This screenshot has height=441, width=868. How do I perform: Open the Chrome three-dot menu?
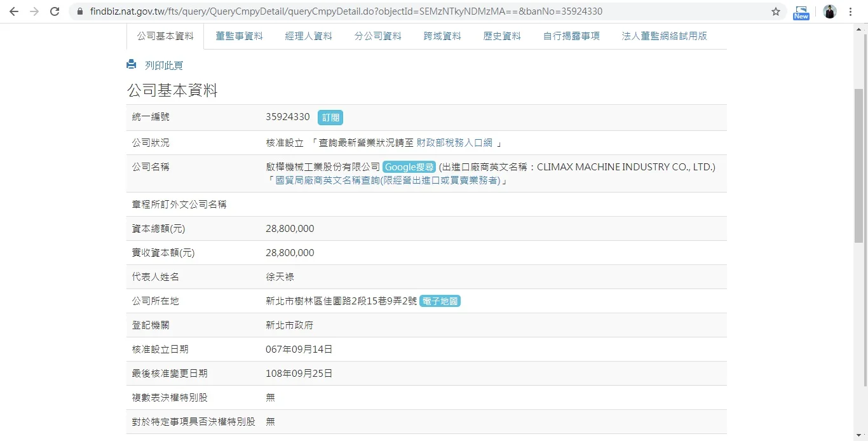tap(850, 11)
